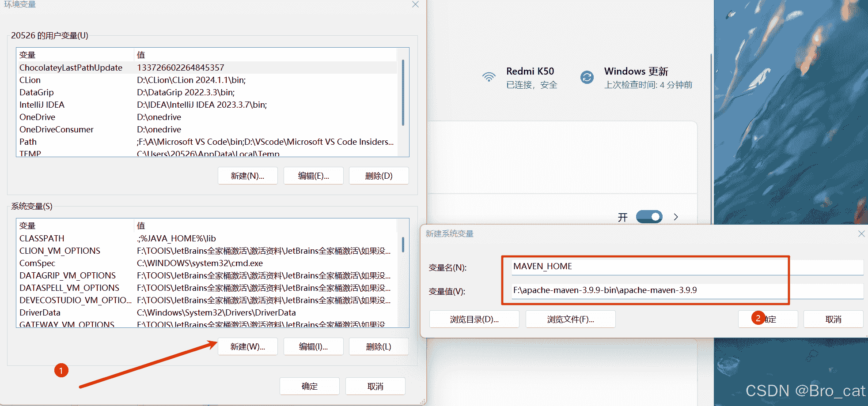Screen dimensions: 868x406
Task: Select the OneDrive user variable row
Action: pyautogui.click(x=207, y=117)
